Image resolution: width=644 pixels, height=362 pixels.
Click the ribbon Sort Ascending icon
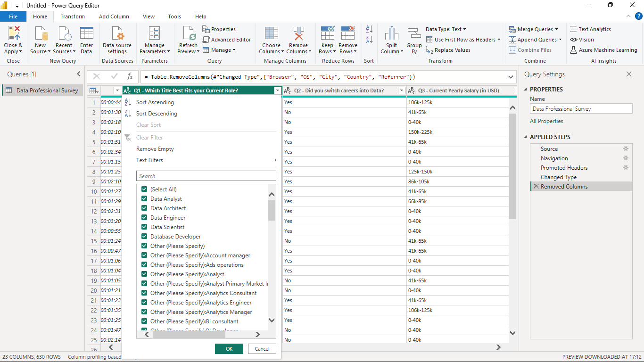click(x=369, y=29)
